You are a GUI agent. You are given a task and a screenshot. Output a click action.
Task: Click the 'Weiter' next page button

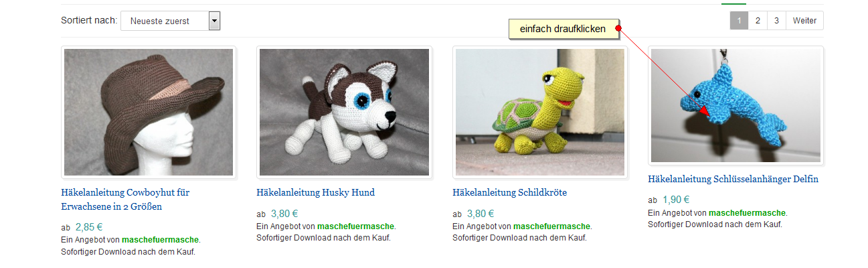coord(804,21)
